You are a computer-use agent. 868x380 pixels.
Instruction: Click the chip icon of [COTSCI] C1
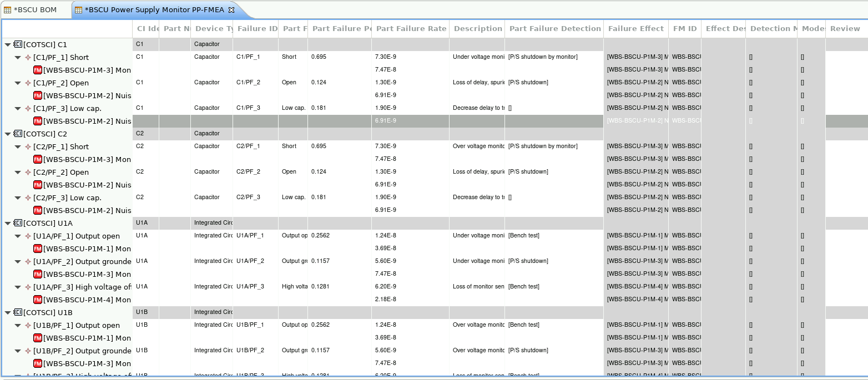tap(18, 44)
